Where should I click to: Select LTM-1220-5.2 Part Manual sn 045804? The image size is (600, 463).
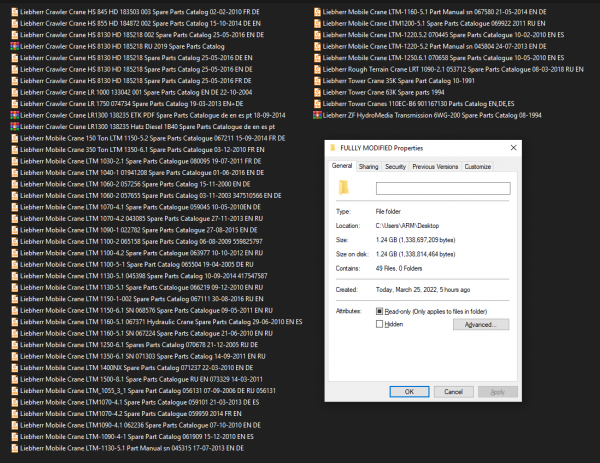point(430,46)
